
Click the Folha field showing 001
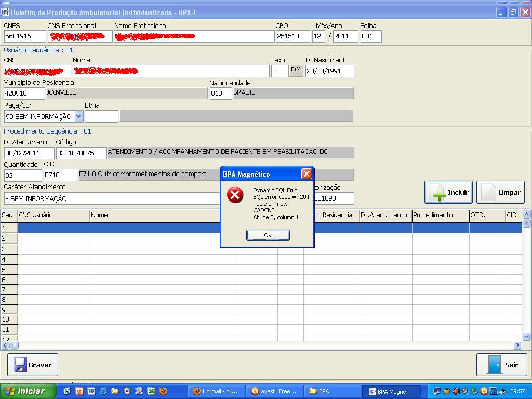click(x=371, y=36)
